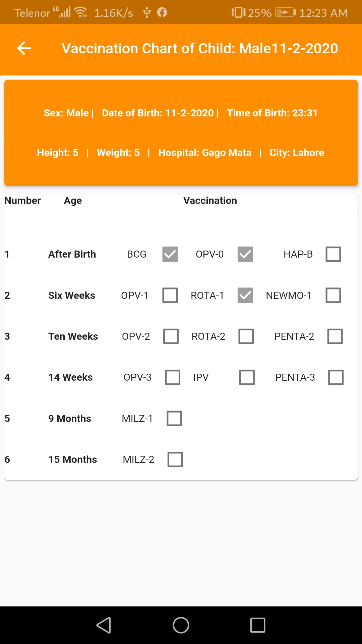362x644 pixels.
Task: Uncheck the ROTA-1 checkbox
Action: (245, 295)
